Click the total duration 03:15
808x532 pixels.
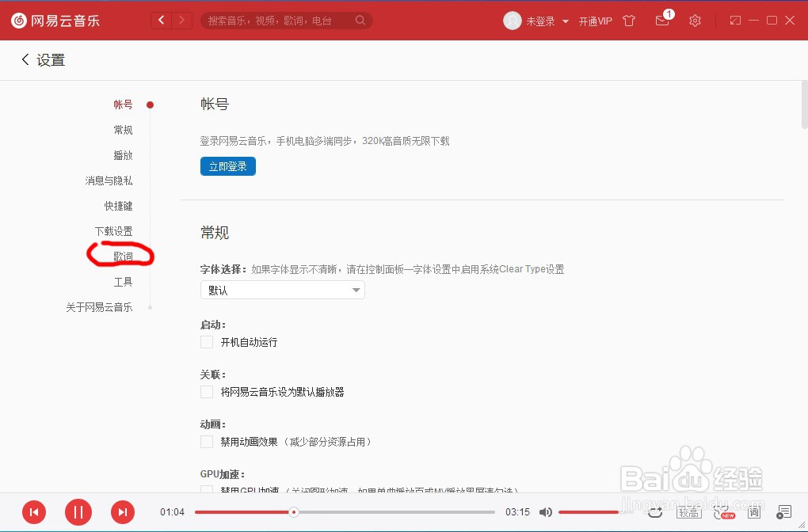(x=517, y=512)
